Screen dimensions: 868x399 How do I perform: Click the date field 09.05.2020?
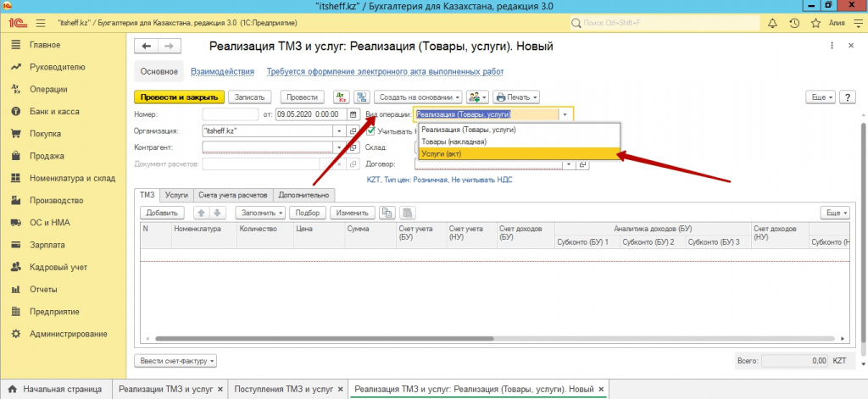312,114
